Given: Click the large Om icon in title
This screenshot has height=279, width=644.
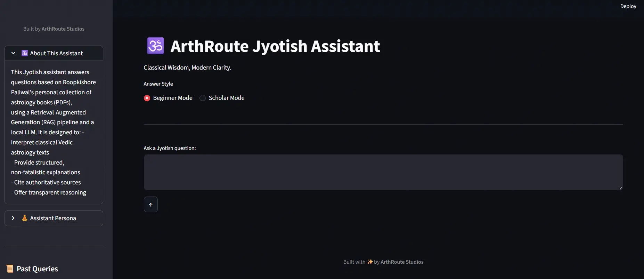Looking at the screenshot, I should pyautogui.click(x=155, y=46).
